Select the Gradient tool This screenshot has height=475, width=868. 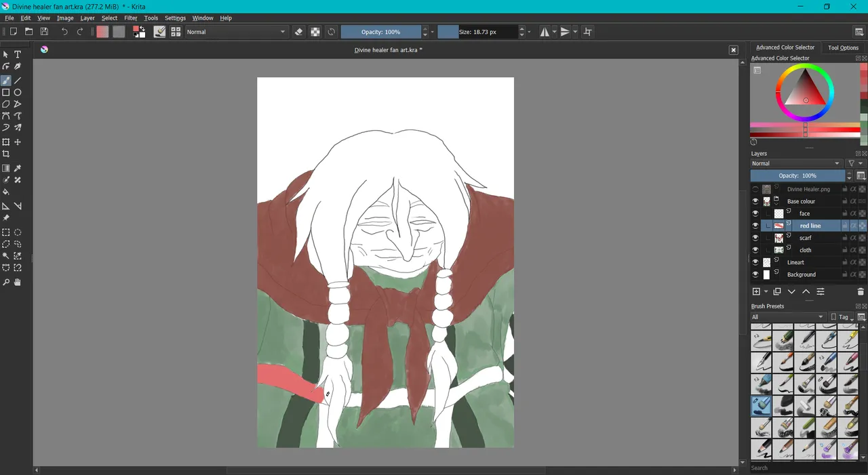coord(6,168)
